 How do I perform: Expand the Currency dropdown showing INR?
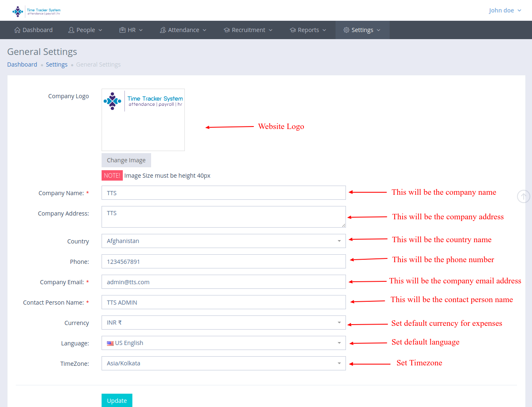[x=224, y=323]
